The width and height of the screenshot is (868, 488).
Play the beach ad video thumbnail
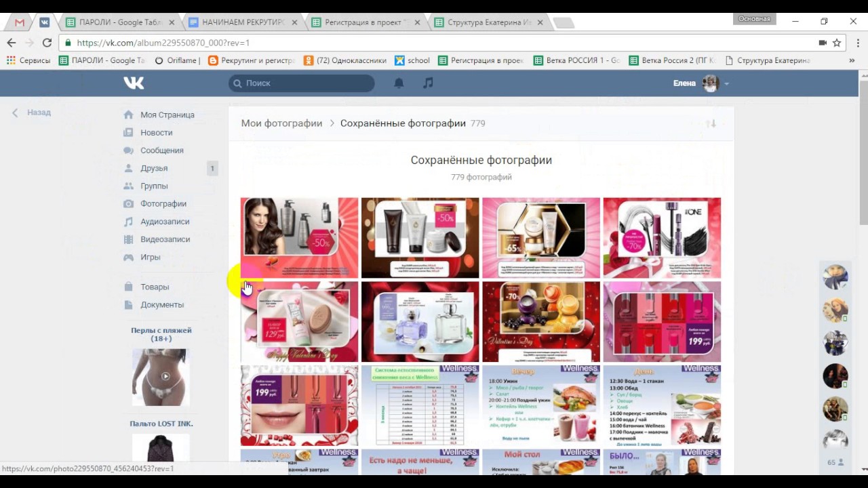point(160,377)
